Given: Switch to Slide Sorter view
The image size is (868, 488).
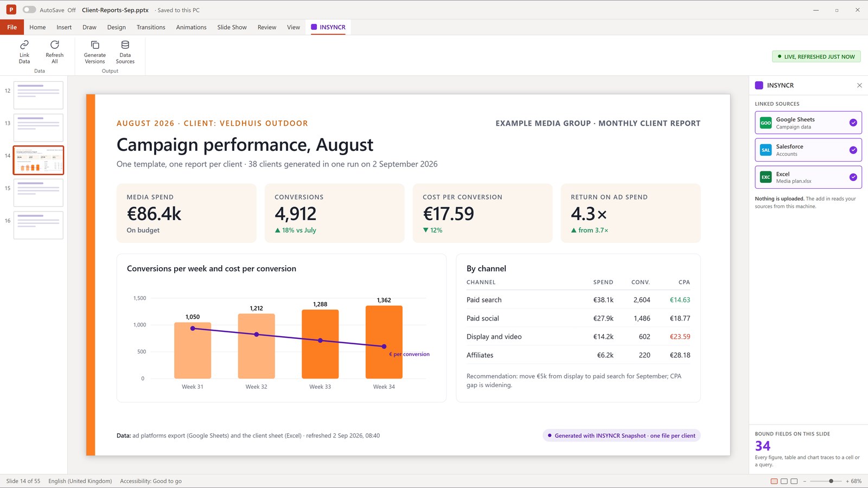Looking at the screenshot, I should (784, 481).
